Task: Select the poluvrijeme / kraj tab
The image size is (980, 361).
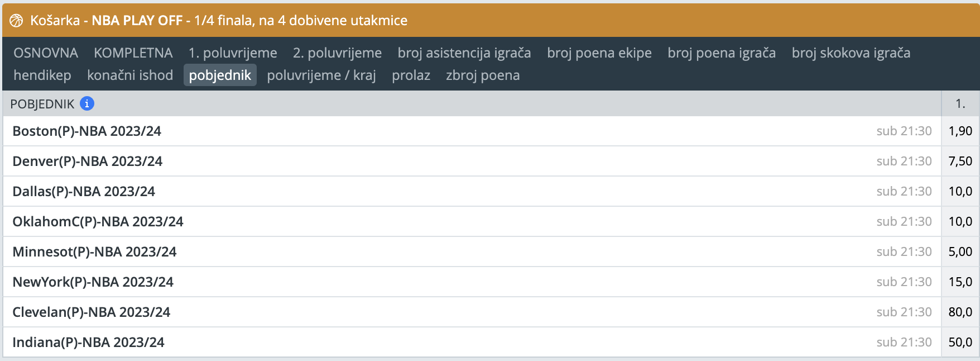Action: coord(321,75)
